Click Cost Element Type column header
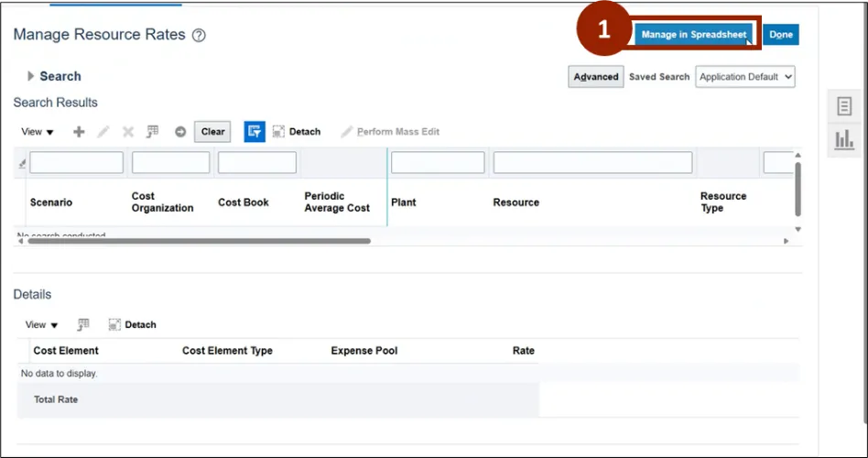The image size is (868, 458). [x=227, y=351]
